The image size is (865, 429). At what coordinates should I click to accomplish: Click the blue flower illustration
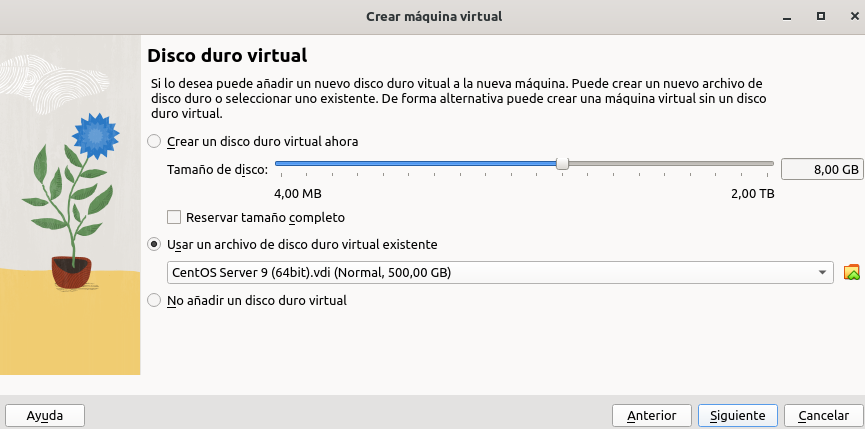click(95, 136)
